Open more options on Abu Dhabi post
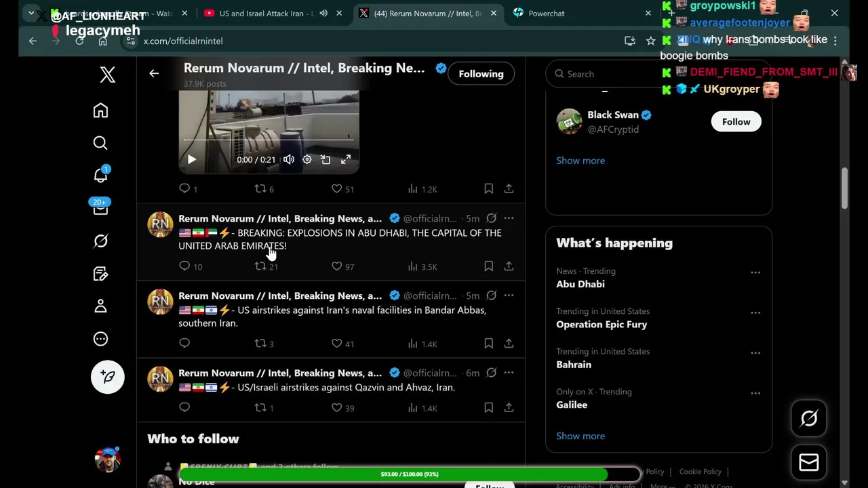The width and height of the screenshot is (868, 488). [509, 218]
